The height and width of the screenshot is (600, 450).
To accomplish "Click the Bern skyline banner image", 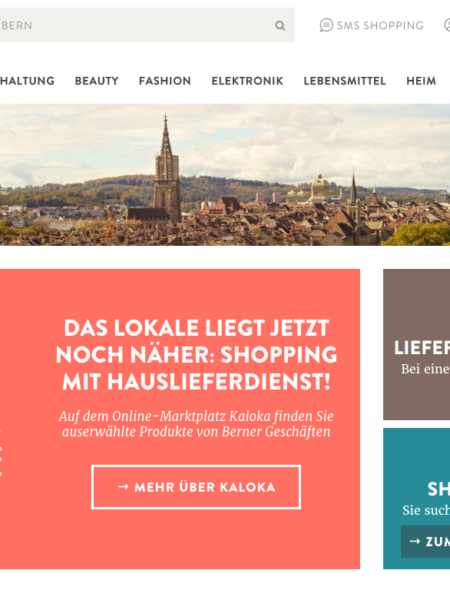I will [225, 175].
